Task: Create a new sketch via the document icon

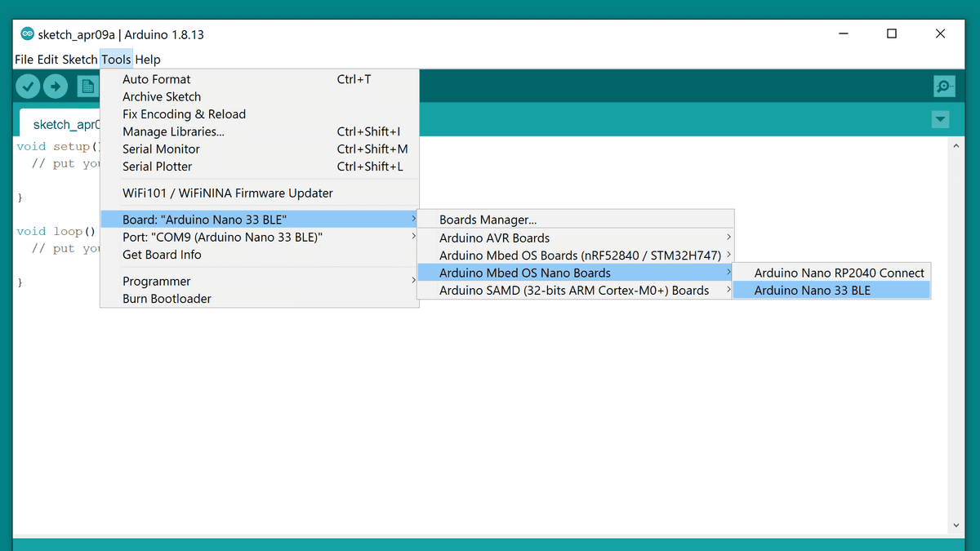Action: (87, 86)
